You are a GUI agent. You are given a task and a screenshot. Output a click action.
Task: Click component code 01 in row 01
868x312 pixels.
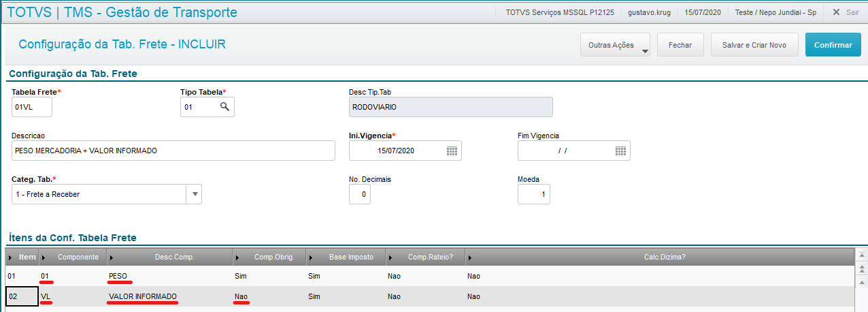[x=73, y=276]
